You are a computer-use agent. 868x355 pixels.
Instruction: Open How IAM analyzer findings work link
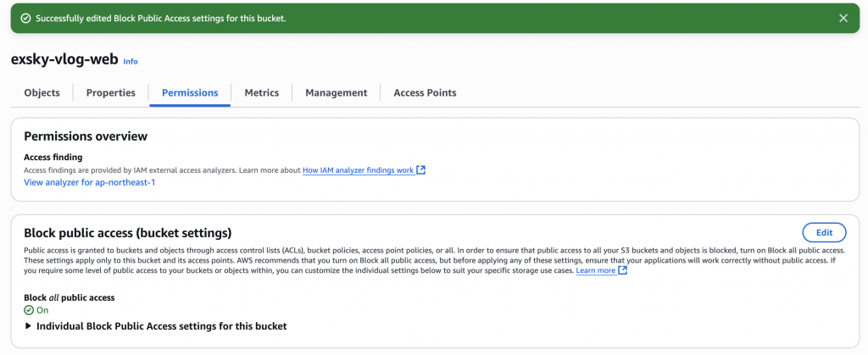(x=358, y=170)
